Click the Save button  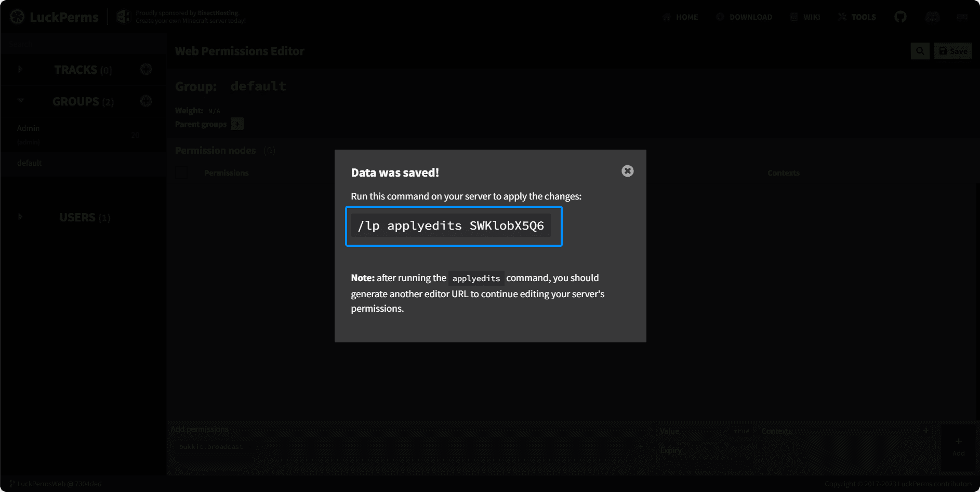(x=952, y=51)
